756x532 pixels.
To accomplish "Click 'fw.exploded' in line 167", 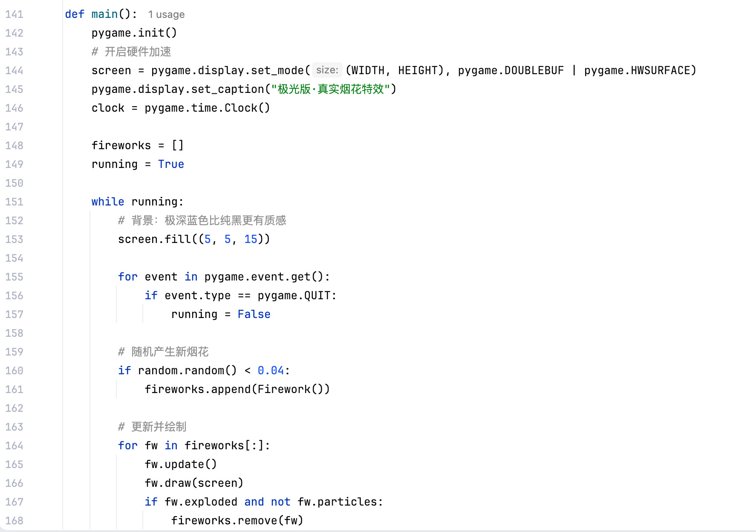I will (201, 502).
